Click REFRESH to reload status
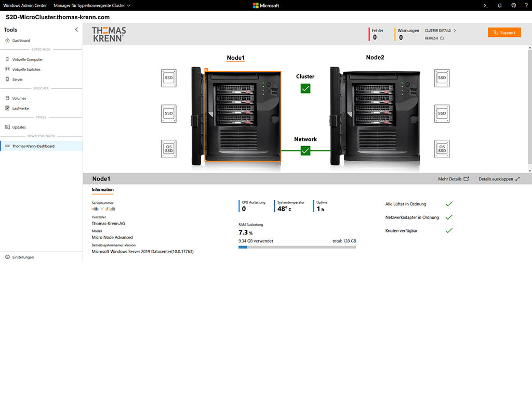 tap(434, 38)
